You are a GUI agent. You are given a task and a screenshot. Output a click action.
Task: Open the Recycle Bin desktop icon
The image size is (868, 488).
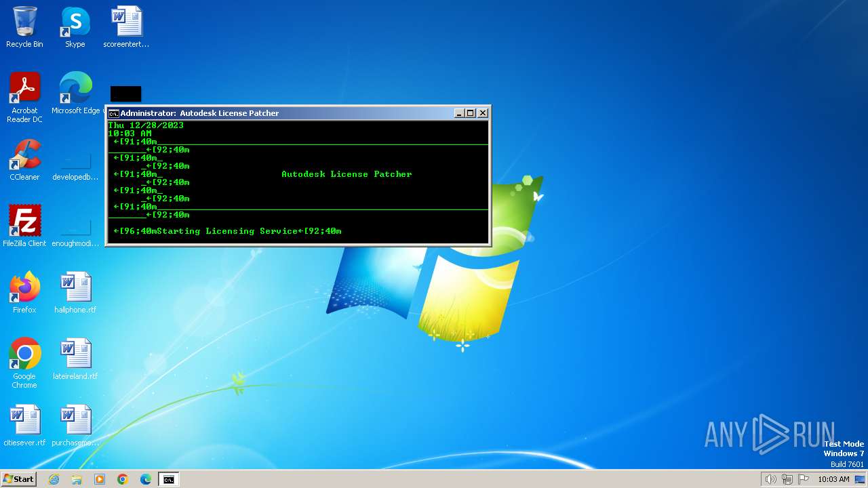click(x=24, y=27)
